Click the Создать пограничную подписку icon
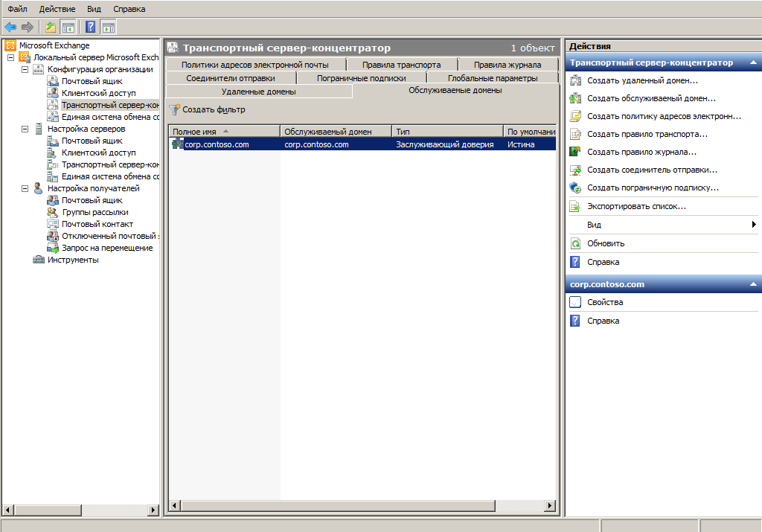 pos(575,188)
